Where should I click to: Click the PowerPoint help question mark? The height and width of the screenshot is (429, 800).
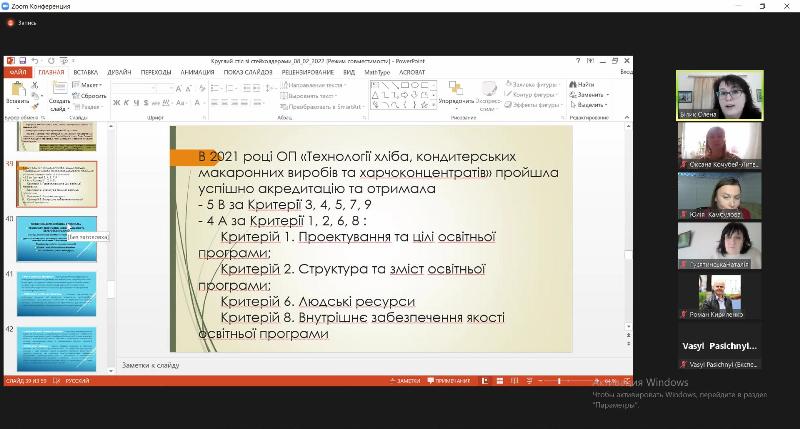tap(578, 61)
